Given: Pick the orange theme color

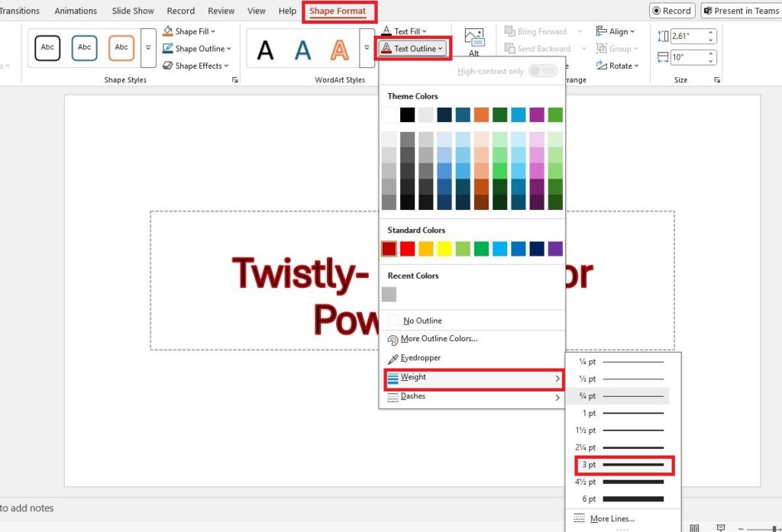Looking at the screenshot, I should 481,114.
